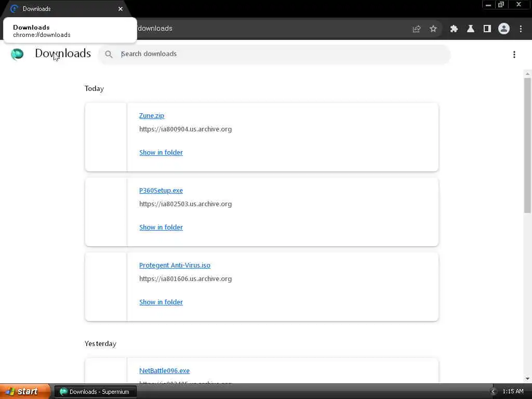
Task: Click the search magnifier icon
Action: pyautogui.click(x=109, y=54)
